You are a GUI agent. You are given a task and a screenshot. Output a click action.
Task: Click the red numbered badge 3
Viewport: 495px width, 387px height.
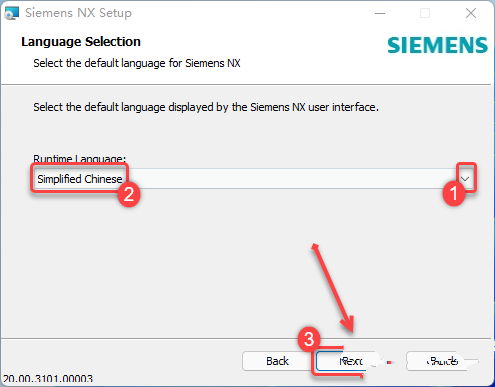click(309, 339)
